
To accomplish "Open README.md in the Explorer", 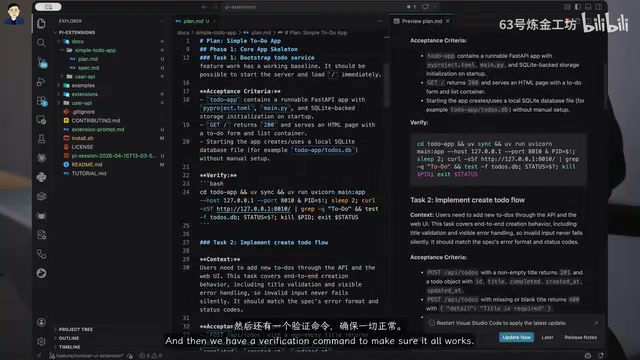I will point(87,164).
